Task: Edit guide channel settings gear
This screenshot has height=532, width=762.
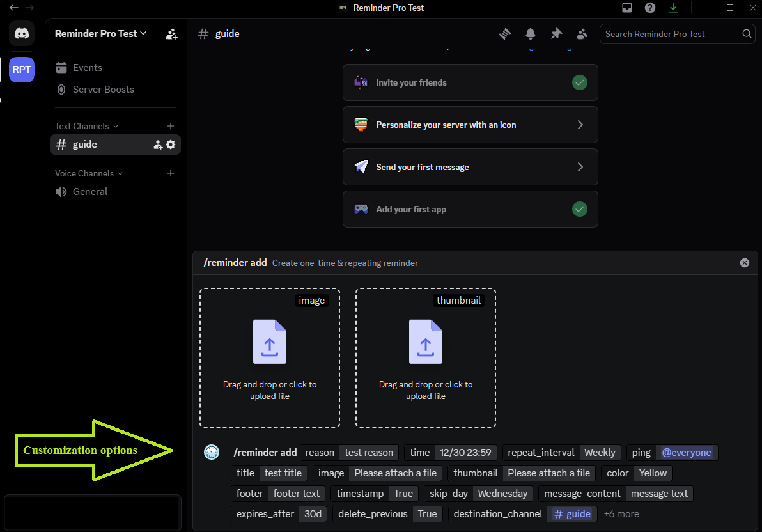Action: (171, 145)
